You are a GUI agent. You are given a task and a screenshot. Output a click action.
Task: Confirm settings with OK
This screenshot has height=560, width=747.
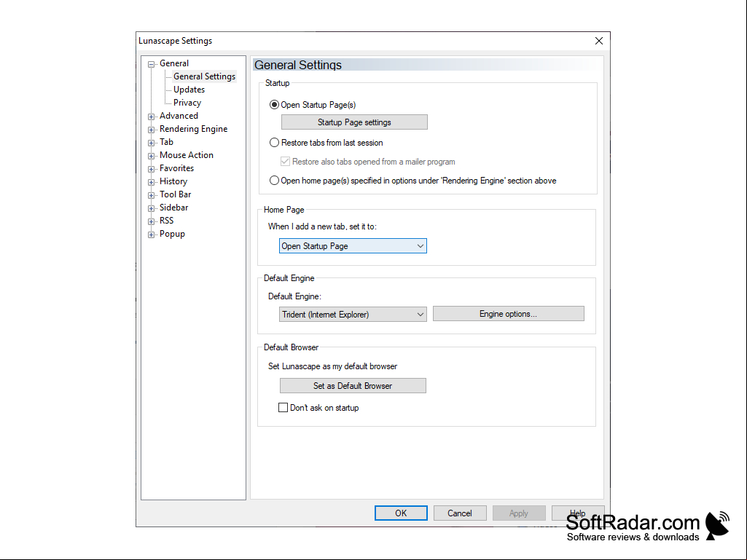401,513
